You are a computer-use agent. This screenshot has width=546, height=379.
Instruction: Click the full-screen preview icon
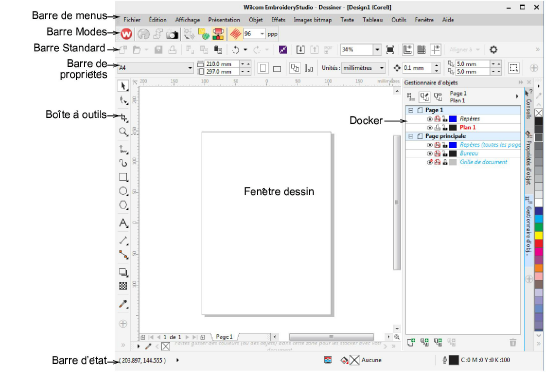coord(390,50)
